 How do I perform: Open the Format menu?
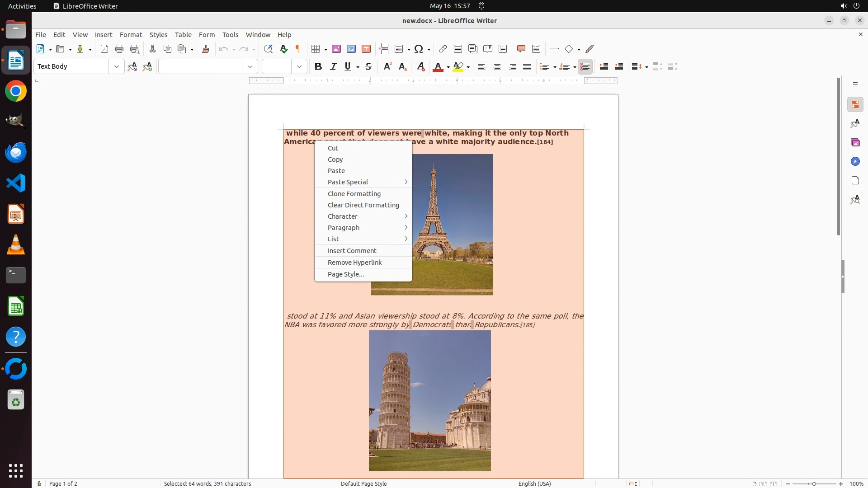pos(131,34)
